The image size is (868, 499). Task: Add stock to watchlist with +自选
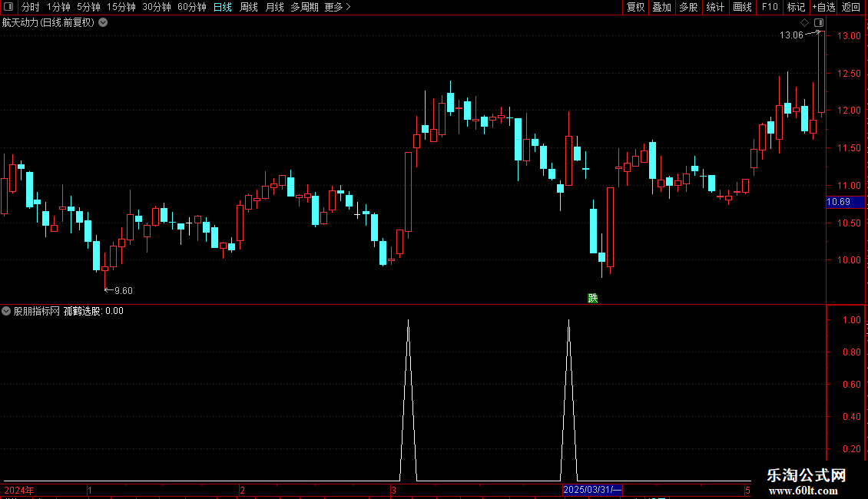pos(823,7)
